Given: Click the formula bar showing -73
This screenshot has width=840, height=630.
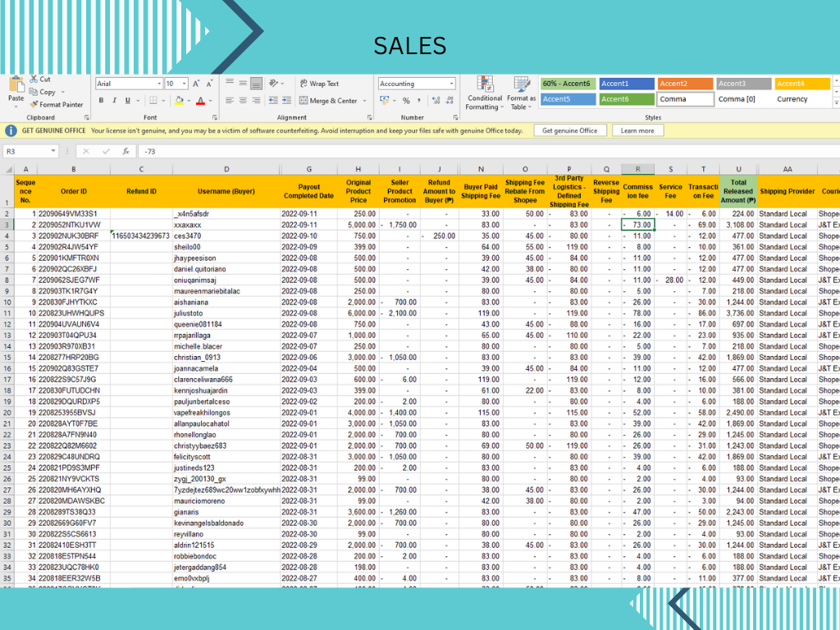Looking at the screenshot, I should 487,152.
